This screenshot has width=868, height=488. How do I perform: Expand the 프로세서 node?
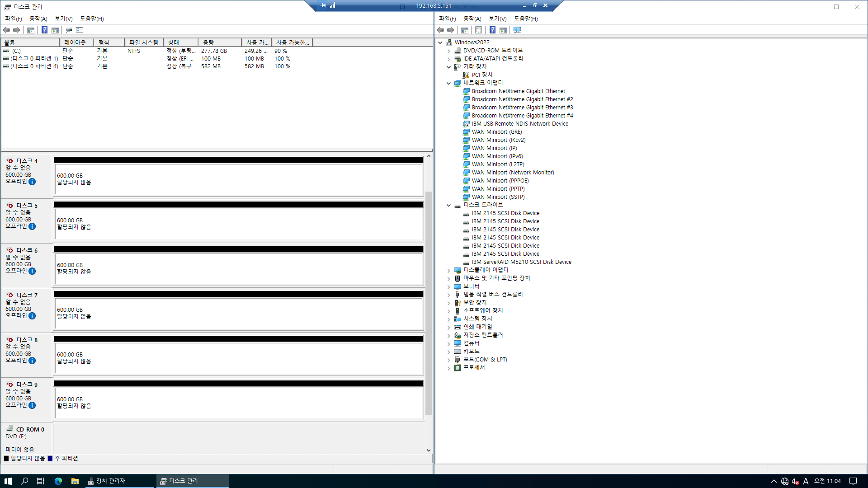[448, 368]
